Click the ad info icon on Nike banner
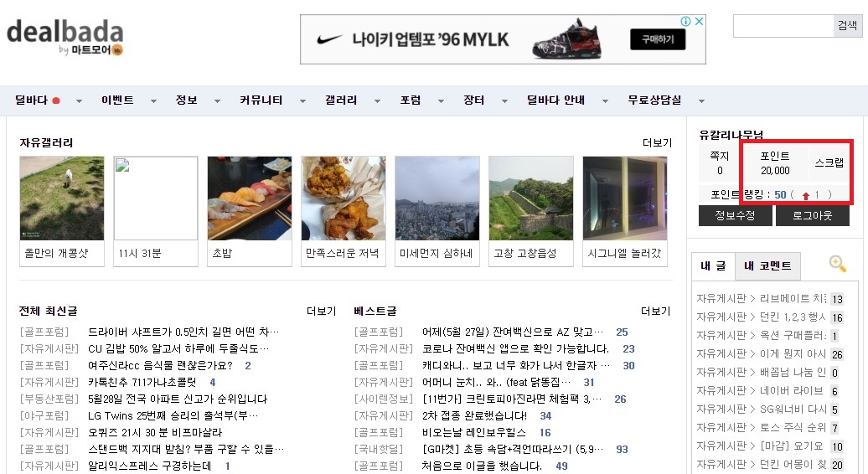The height and width of the screenshot is (474, 868). coord(685,22)
